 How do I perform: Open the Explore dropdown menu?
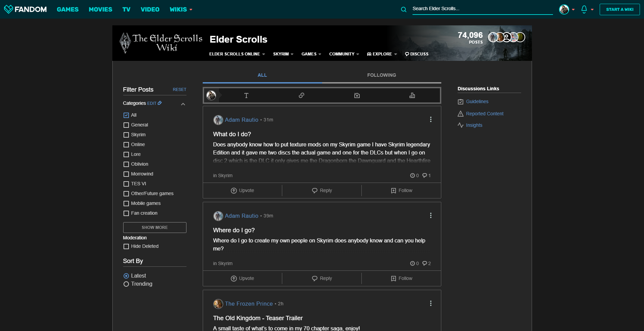pos(382,54)
